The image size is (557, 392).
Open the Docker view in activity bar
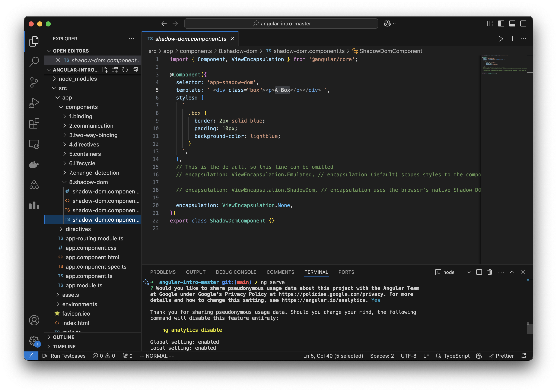[x=34, y=165]
